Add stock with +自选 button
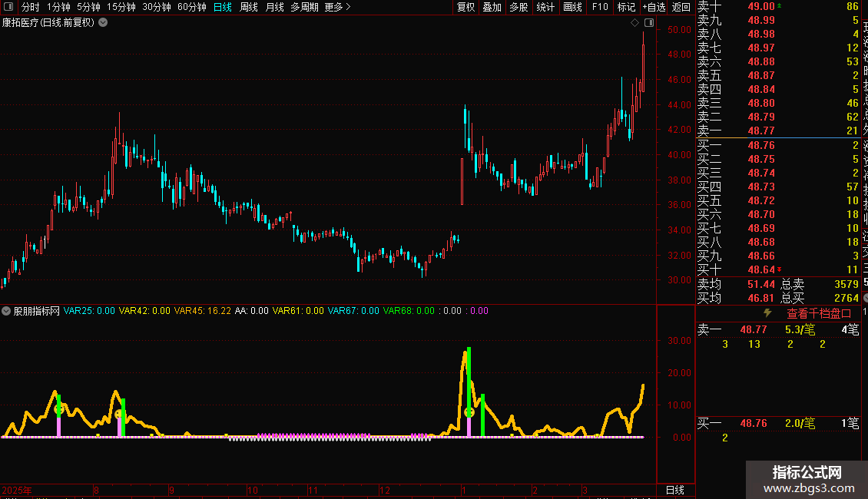The height and width of the screenshot is (499, 868). (654, 7)
